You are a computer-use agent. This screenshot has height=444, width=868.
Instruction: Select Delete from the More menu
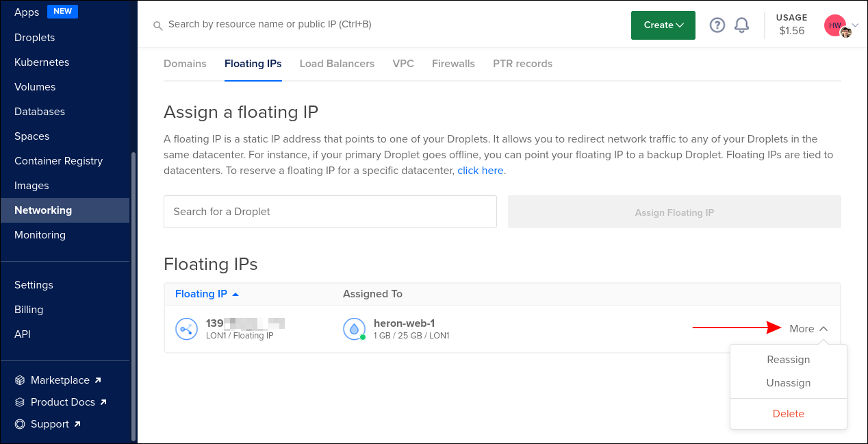tap(788, 413)
